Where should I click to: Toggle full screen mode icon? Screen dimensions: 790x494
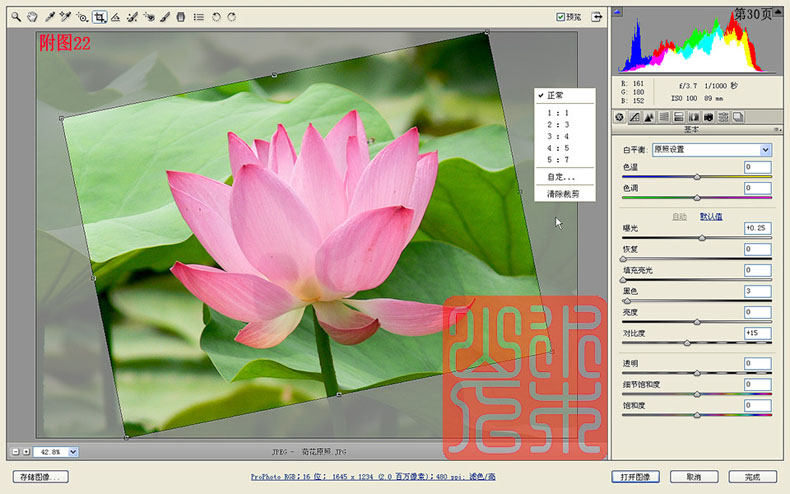point(597,17)
